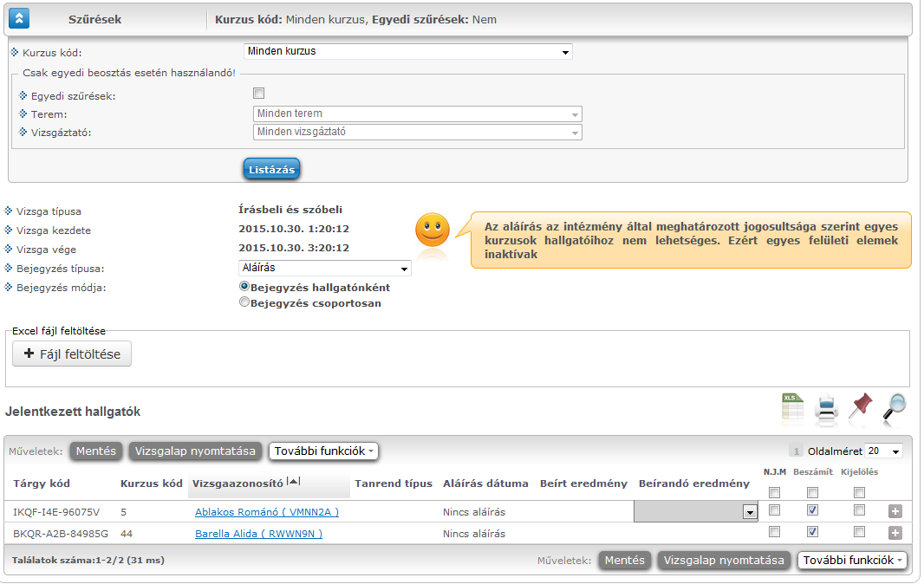The width and height of the screenshot is (924, 584).
Task: Uncheck Beszámít for Ablakos Románó
Action: click(x=813, y=510)
